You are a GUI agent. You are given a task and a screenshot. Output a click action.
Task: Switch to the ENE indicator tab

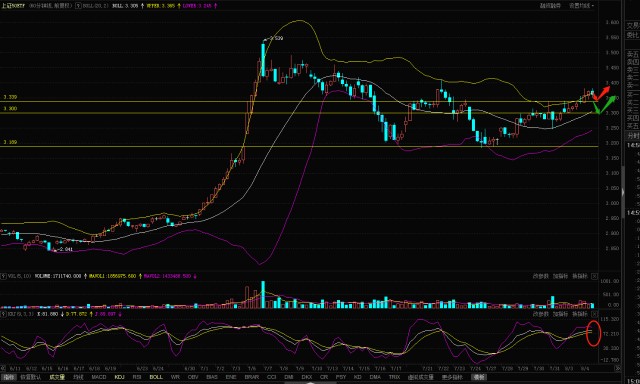[x=231, y=377]
